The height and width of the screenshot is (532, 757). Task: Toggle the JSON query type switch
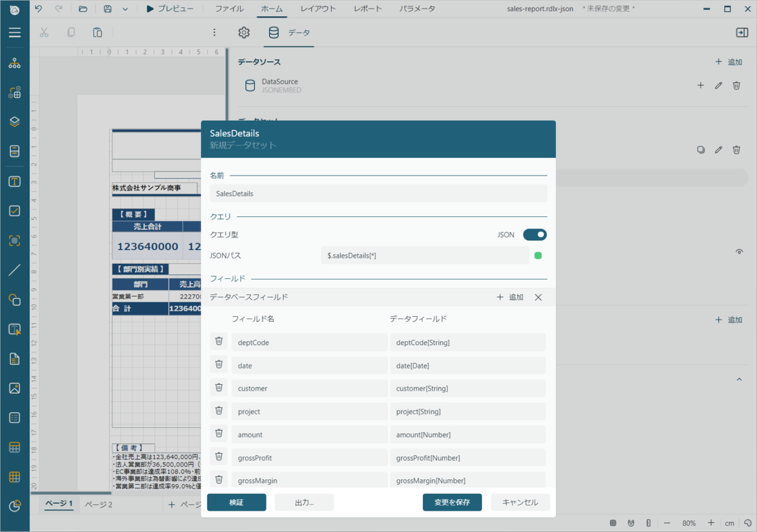click(535, 235)
